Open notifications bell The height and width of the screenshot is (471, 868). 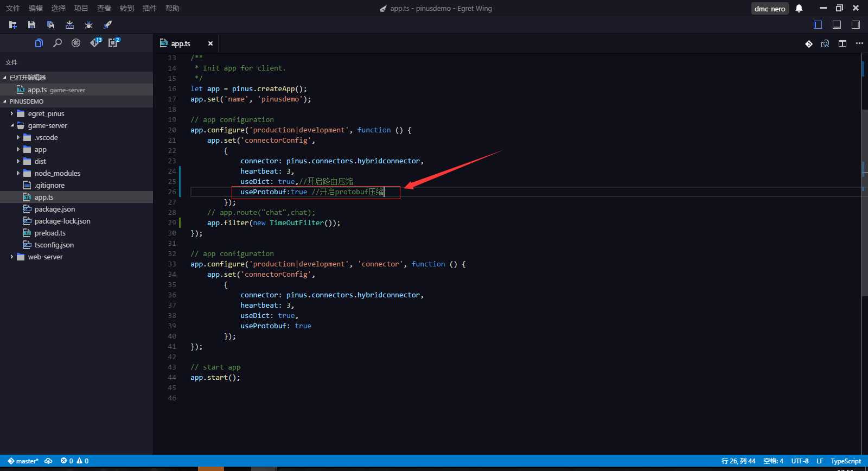799,8
